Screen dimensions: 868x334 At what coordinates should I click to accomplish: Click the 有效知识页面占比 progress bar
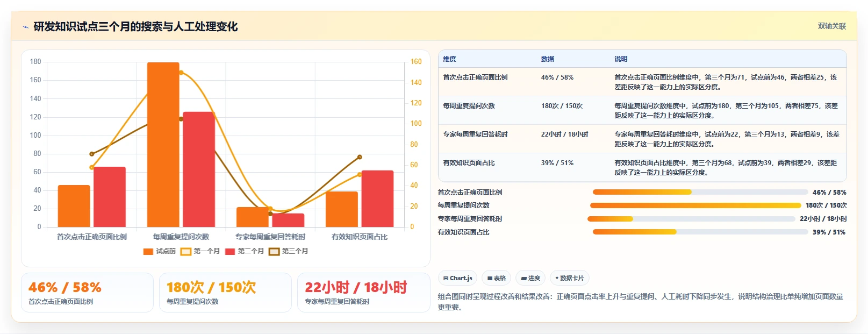(x=700, y=232)
